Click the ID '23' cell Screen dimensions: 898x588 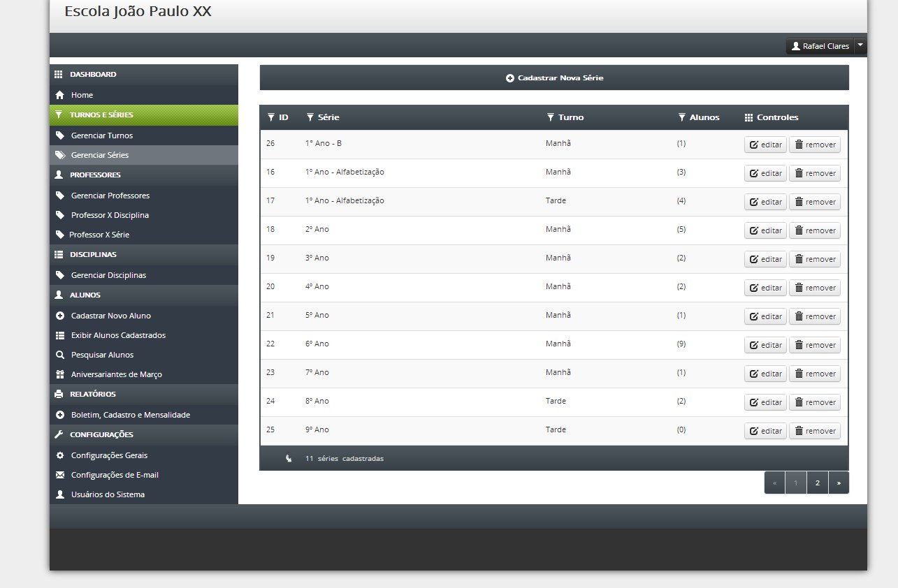point(270,372)
